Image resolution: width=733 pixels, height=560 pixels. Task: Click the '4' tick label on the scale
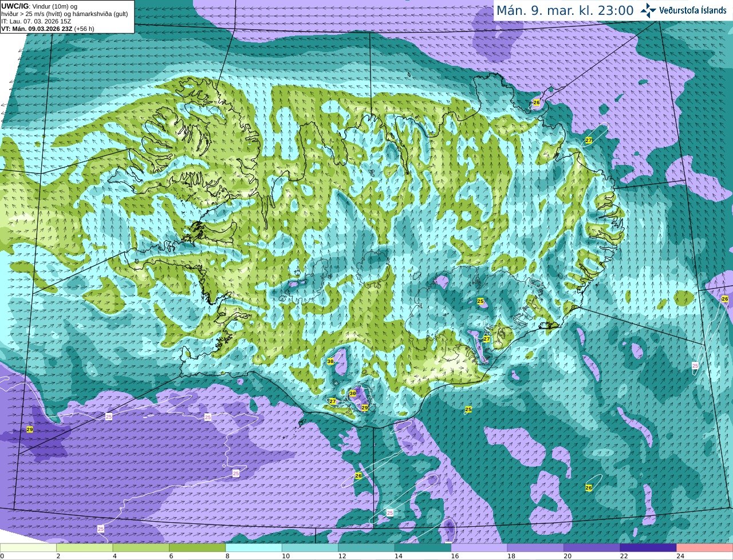(115, 556)
